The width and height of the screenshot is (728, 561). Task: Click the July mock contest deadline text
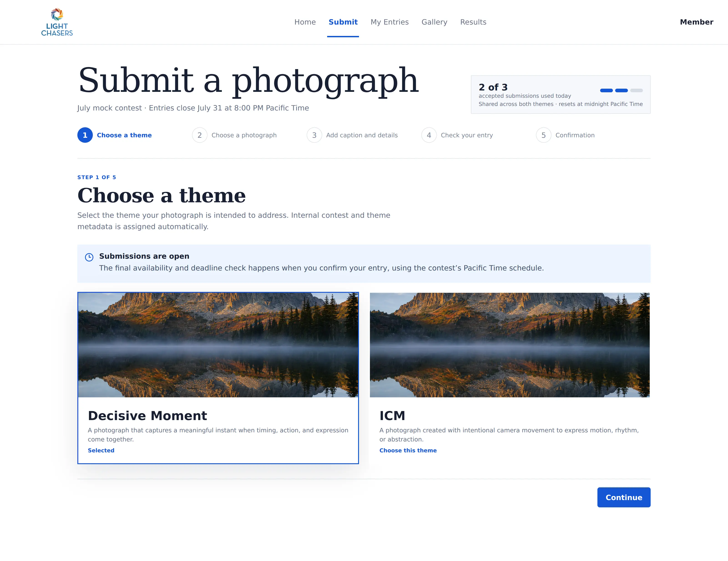click(x=193, y=108)
